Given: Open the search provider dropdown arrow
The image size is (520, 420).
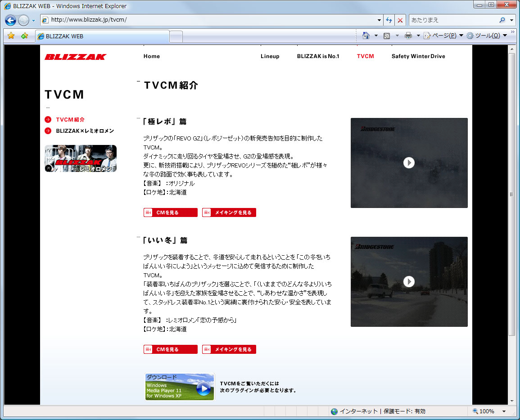Looking at the screenshot, I should pyautogui.click(x=511, y=20).
